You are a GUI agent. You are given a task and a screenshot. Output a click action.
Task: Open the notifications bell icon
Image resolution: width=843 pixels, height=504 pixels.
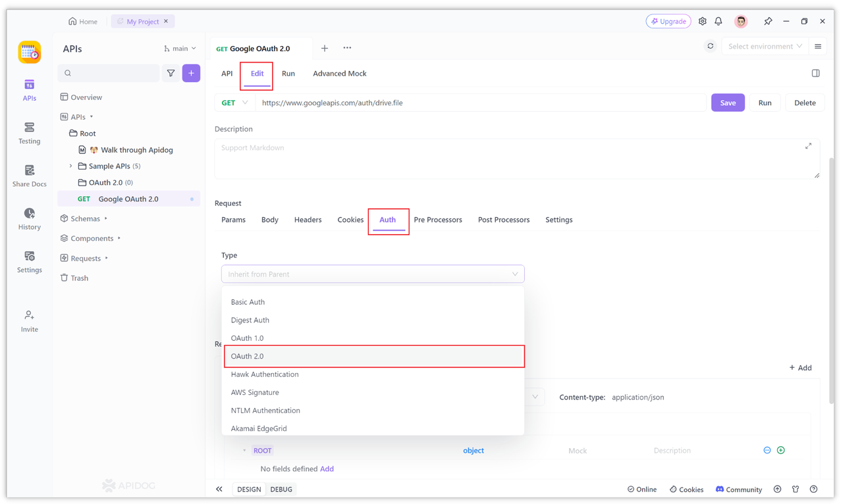(719, 21)
